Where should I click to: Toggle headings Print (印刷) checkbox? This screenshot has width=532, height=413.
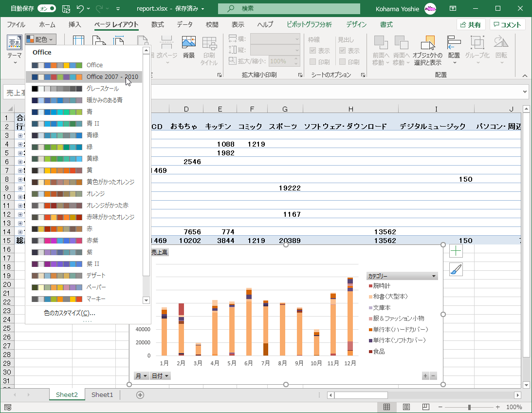coord(343,62)
